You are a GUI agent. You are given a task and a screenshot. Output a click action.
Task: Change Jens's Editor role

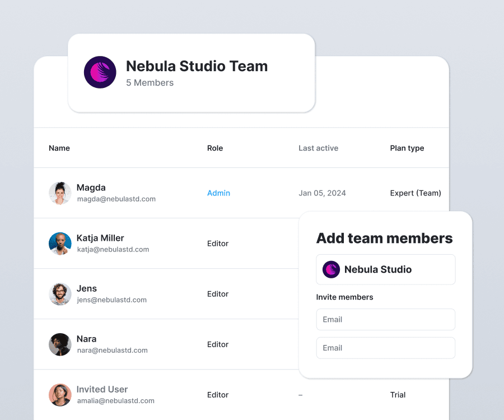point(218,294)
